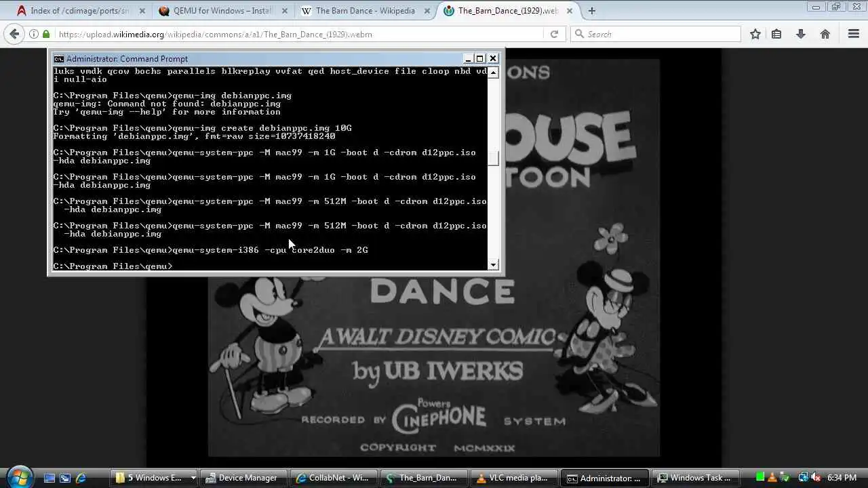This screenshot has width=868, height=488.
Task: Expand Windows Explorer group dropdown arrow
Action: (x=193, y=478)
